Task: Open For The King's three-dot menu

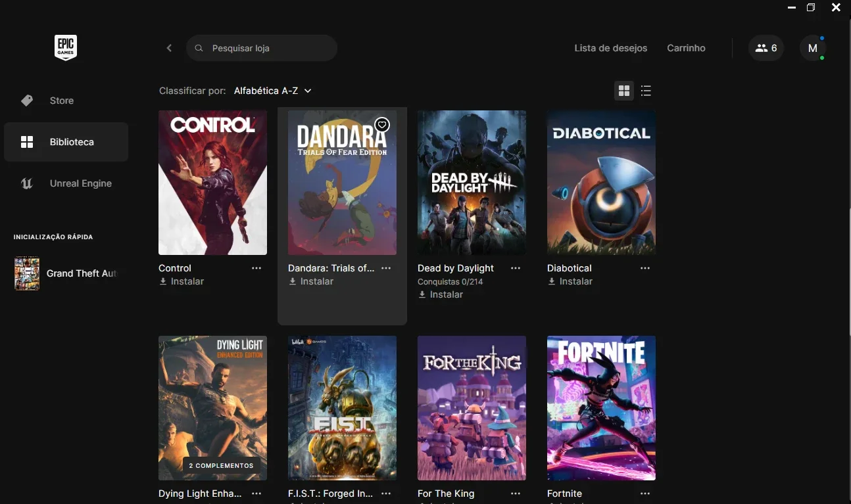Action: [x=516, y=493]
